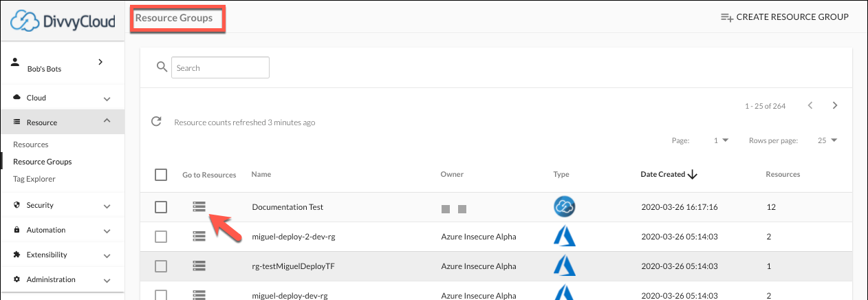Click the DivvyCloud logo
The width and height of the screenshot is (868, 300).
coord(62,21)
